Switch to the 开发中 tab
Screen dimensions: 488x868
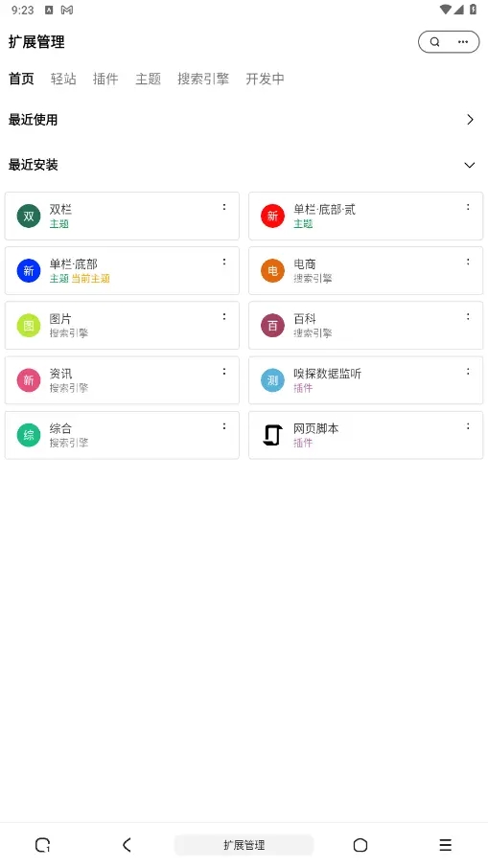tap(265, 79)
